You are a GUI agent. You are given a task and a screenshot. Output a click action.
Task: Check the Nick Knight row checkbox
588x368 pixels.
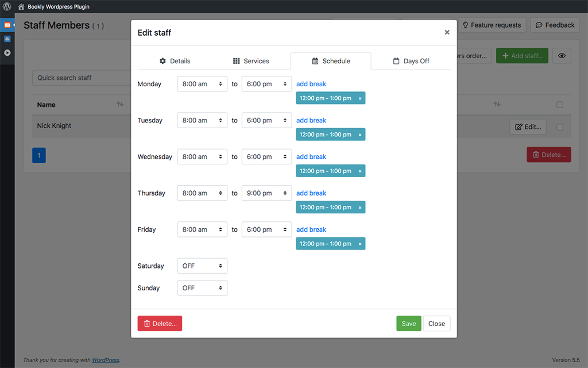pos(560,127)
